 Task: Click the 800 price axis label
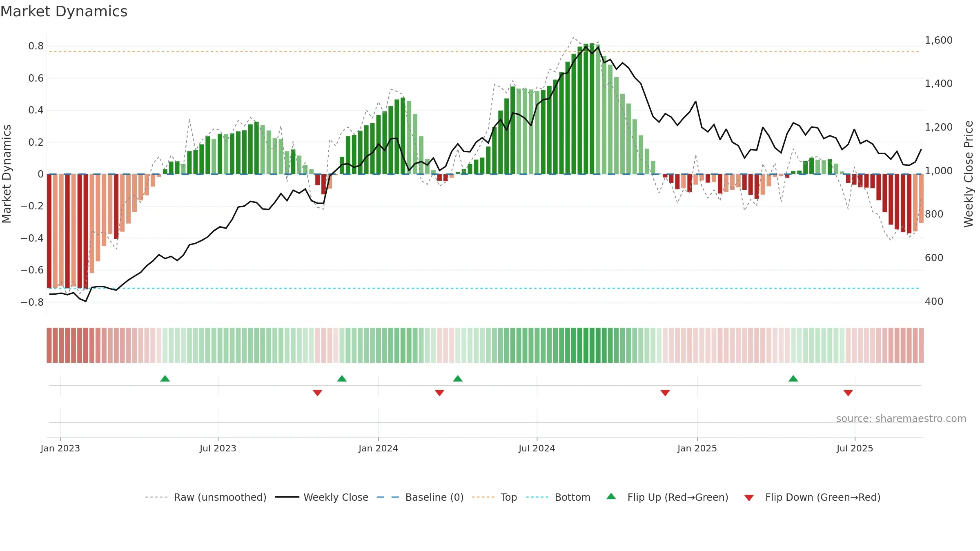click(x=934, y=214)
